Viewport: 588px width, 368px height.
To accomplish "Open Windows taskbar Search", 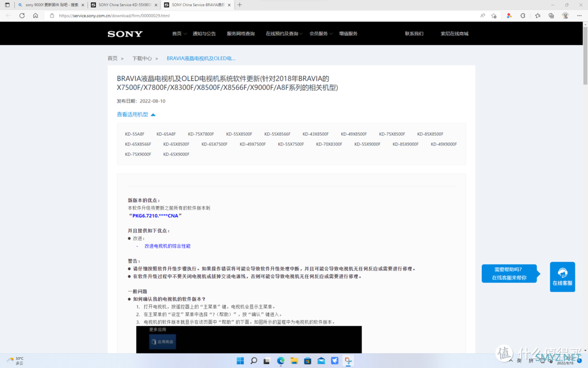I will (254, 361).
